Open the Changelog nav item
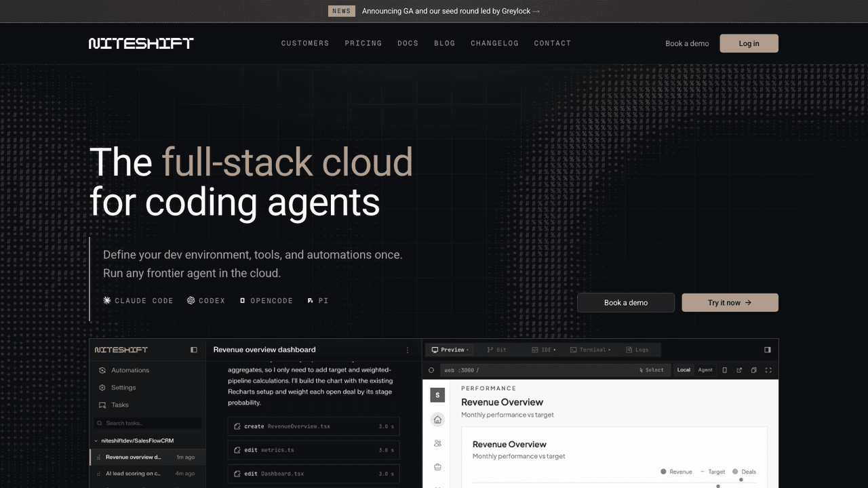 coord(495,43)
